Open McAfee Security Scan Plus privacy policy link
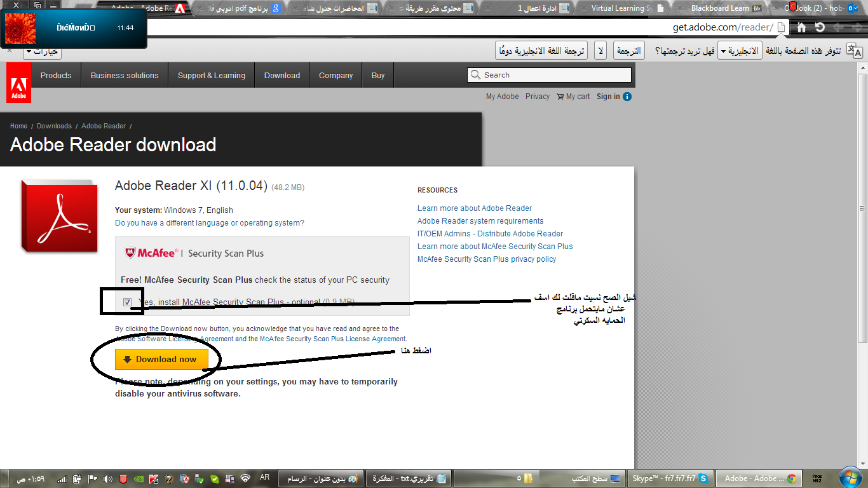The width and height of the screenshot is (868, 488). tap(487, 259)
